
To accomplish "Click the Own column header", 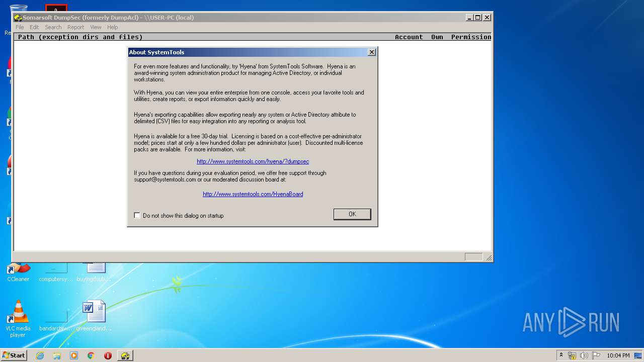I will [437, 37].
